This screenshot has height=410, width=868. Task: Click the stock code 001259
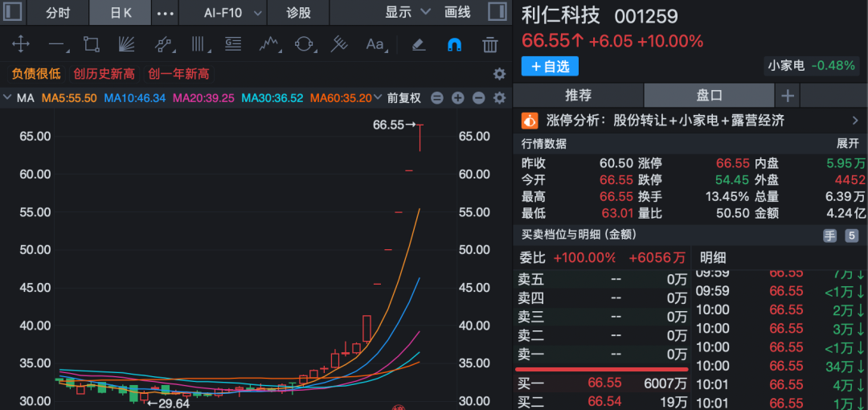coord(646,17)
